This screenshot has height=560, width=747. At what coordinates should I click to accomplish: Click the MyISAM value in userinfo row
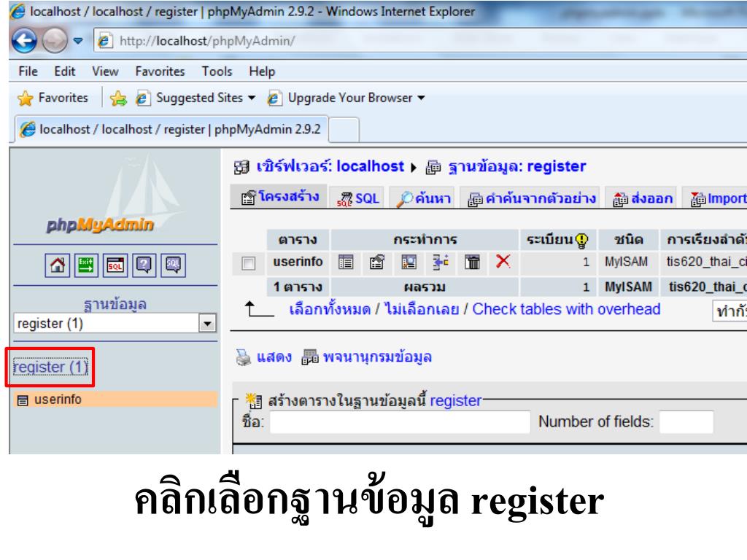click(626, 262)
